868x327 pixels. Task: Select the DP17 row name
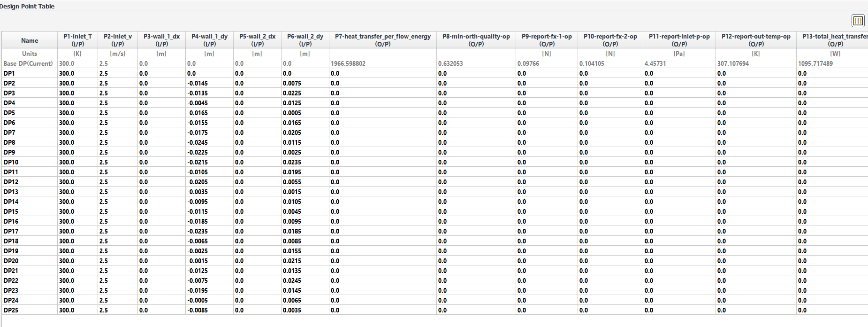click(11, 231)
